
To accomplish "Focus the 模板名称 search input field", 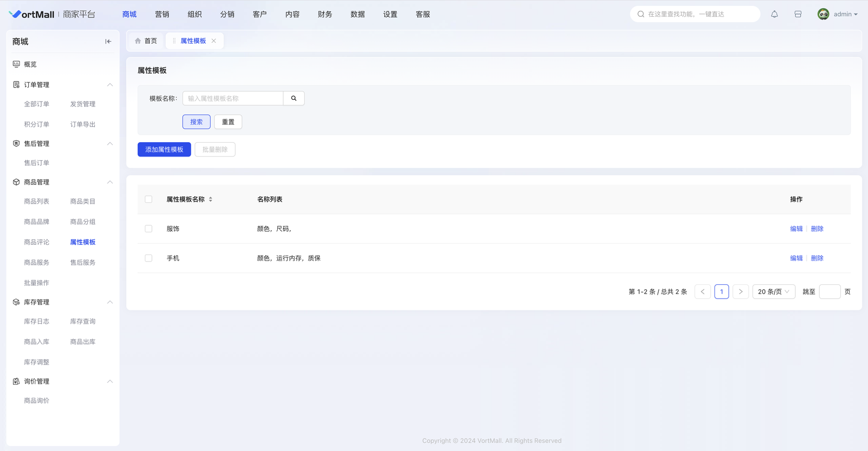I will [x=233, y=98].
